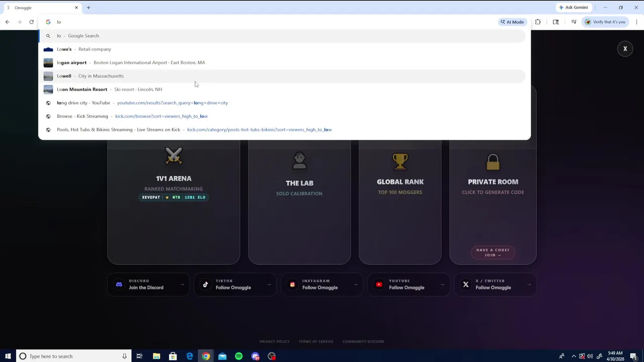The height and width of the screenshot is (362, 644).
Task: Open Instagram Follow Omoggle link
Action: click(321, 285)
